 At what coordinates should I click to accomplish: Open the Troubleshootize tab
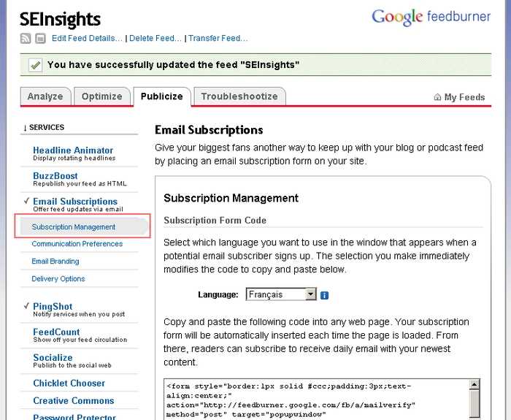pos(239,96)
